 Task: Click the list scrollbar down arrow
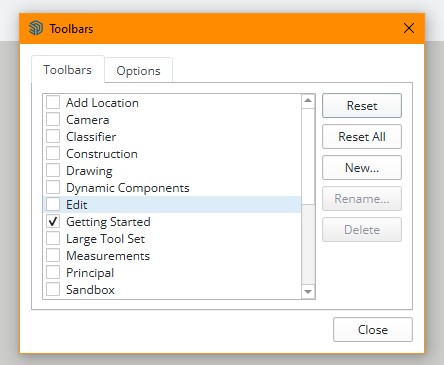click(x=308, y=292)
